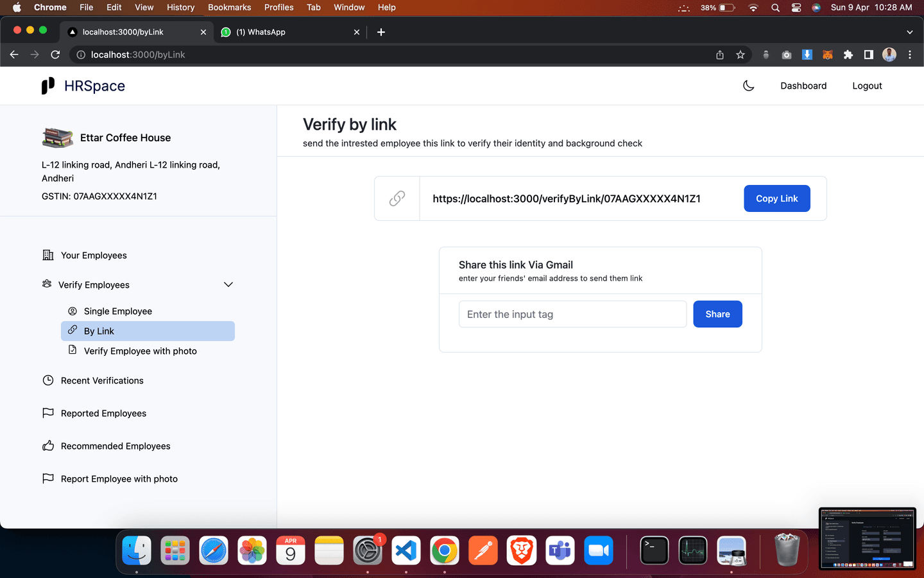924x578 pixels.
Task: Toggle the Chrome side panel icon
Action: point(869,55)
